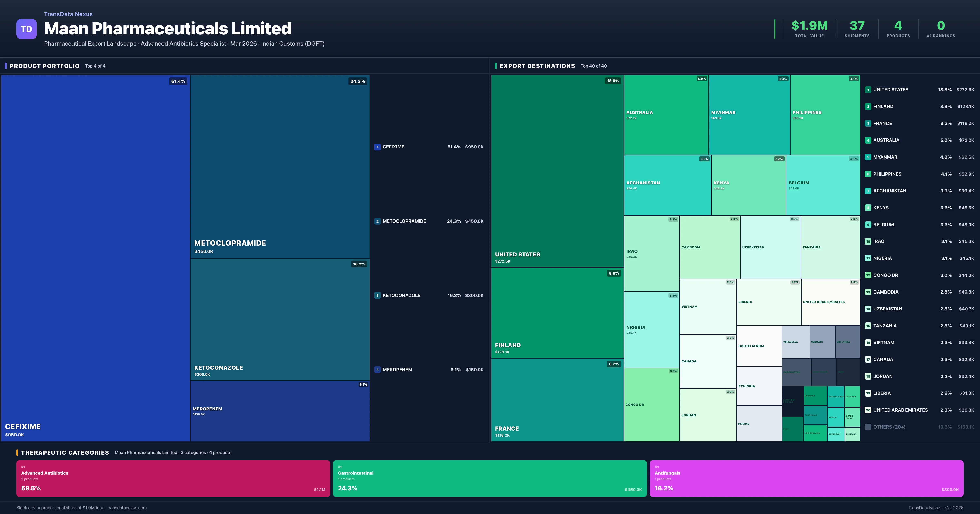
Task: Select the KETOCONAZOLE treemap block
Action: click(x=280, y=319)
